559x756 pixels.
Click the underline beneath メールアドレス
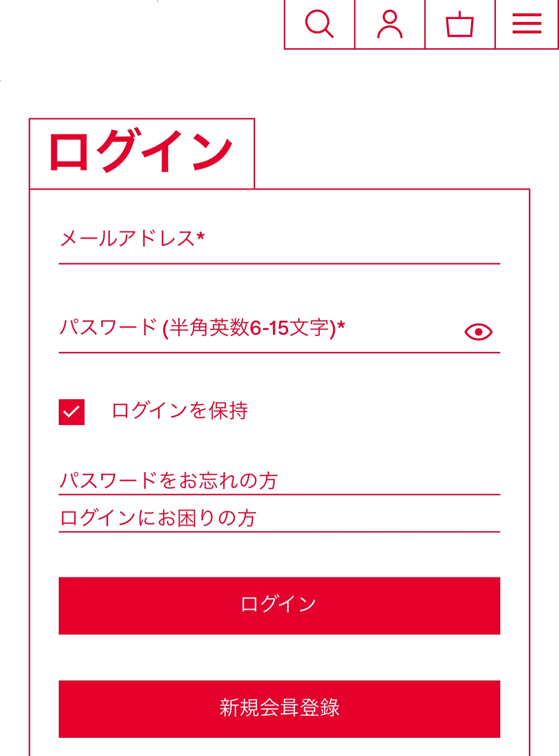click(x=279, y=264)
